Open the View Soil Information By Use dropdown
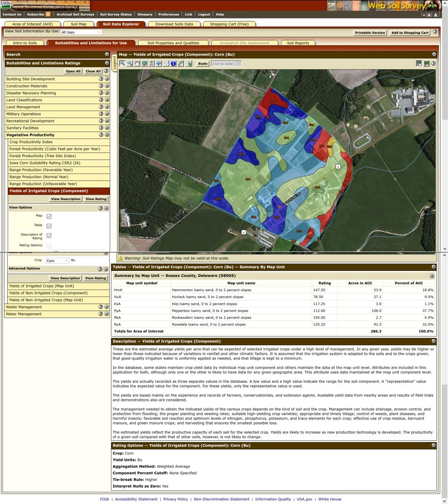448x504 pixels. pyautogui.click(x=81, y=32)
